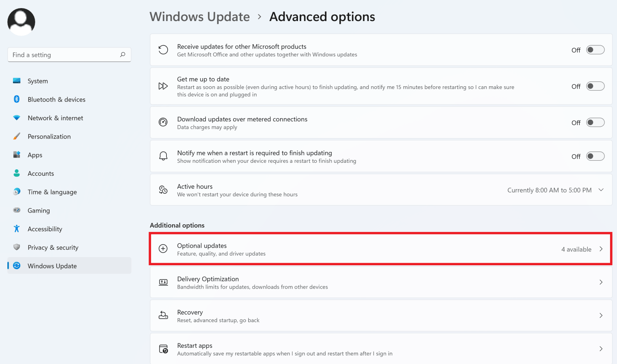Navigate back via Windows Update breadcrumb
Screen dimensions: 617x364
(200, 17)
